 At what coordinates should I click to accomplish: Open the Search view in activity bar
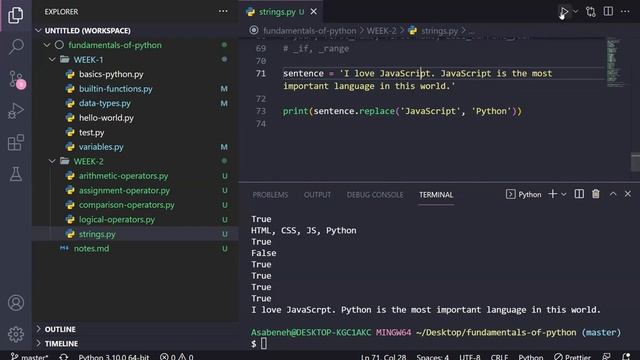pyautogui.click(x=16, y=47)
